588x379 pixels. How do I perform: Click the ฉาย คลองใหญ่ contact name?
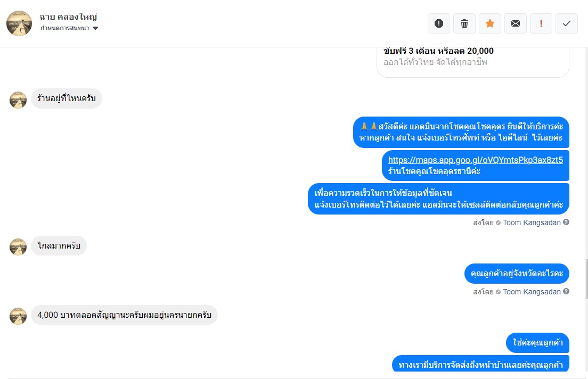click(x=68, y=17)
